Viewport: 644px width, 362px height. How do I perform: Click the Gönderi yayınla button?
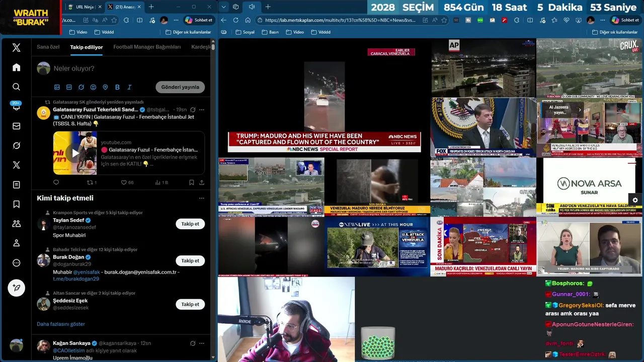180,87
